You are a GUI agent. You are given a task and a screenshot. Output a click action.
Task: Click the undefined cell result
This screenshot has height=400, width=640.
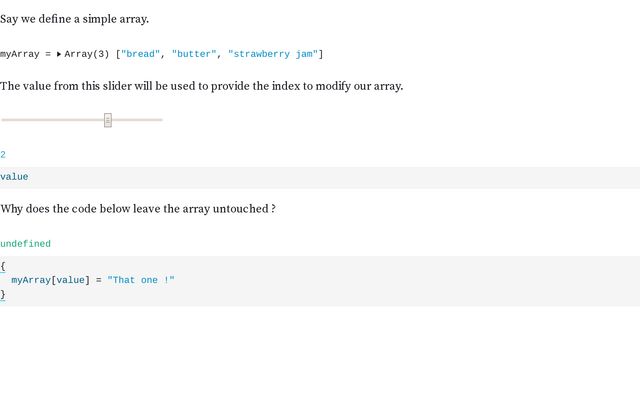coord(25,244)
